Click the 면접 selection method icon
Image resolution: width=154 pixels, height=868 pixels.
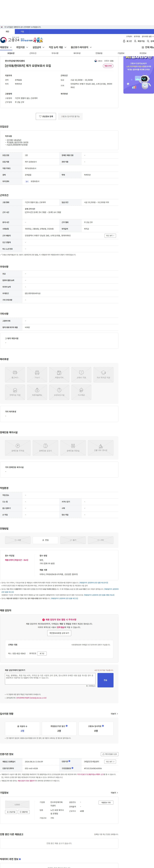[x=45, y=540]
